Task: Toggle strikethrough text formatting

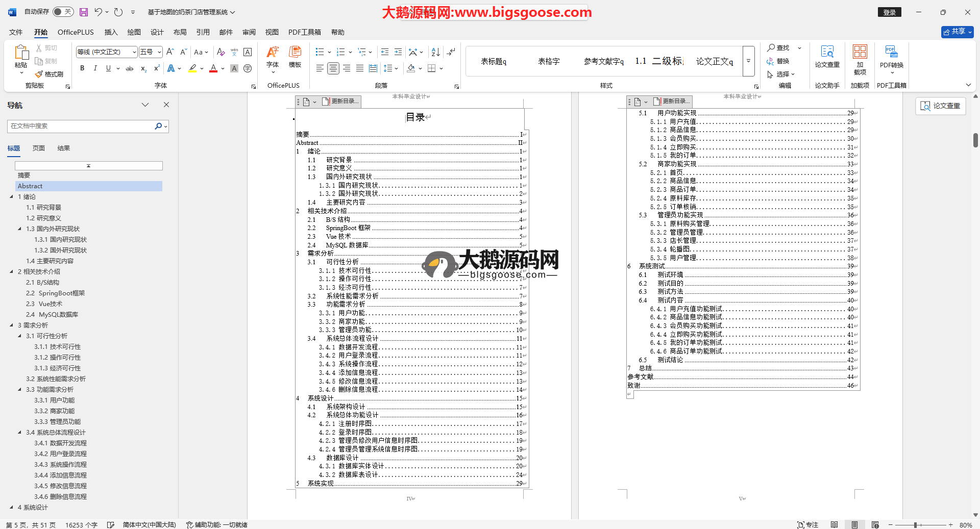Action: pyautogui.click(x=130, y=68)
